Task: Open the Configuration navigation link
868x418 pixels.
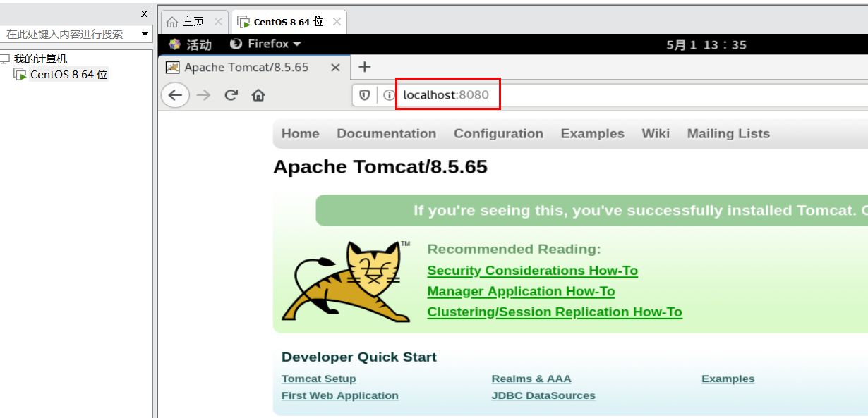Action: point(498,133)
